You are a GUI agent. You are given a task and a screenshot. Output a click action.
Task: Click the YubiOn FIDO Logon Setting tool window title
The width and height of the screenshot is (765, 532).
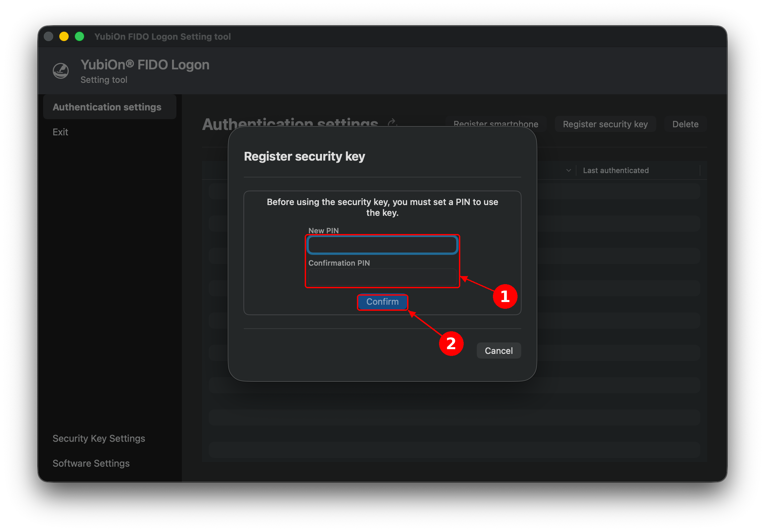click(x=163, y=36)
